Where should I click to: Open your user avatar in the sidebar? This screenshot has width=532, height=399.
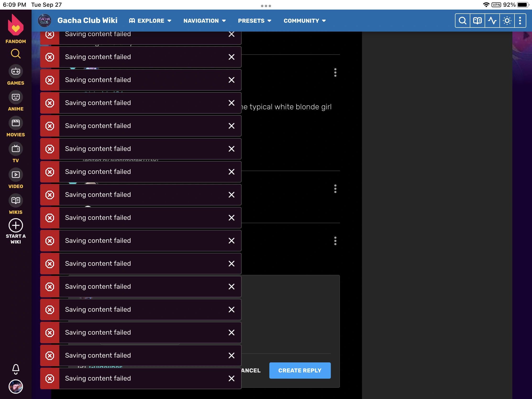coord(16,387)
